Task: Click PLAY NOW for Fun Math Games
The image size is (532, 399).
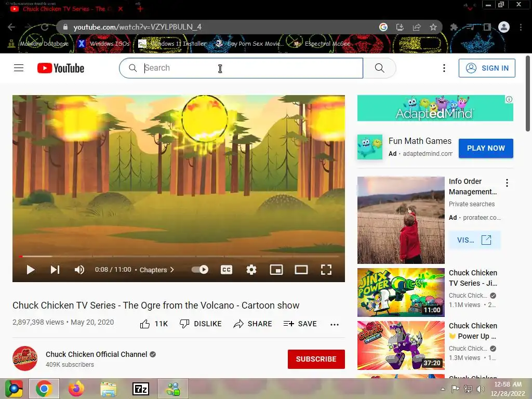Action: click(486, 148)
